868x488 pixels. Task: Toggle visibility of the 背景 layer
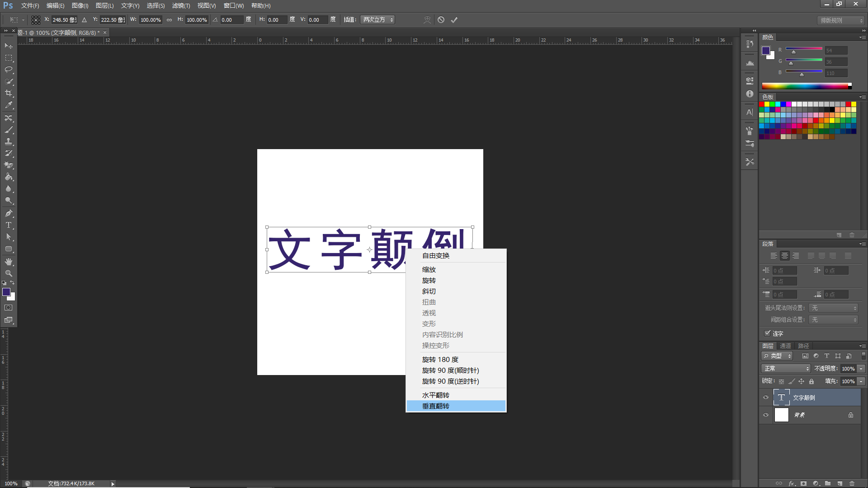(x=766, y=415)
